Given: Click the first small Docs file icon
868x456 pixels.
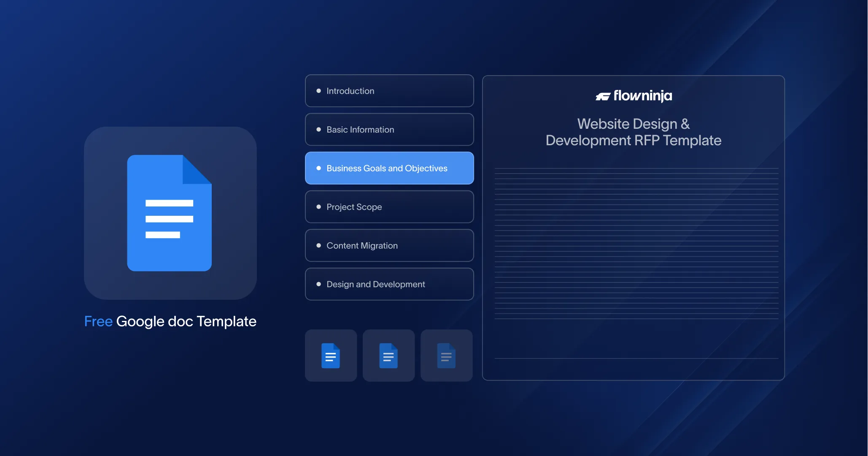Looking at the screenshot, I should click(331, 356).
